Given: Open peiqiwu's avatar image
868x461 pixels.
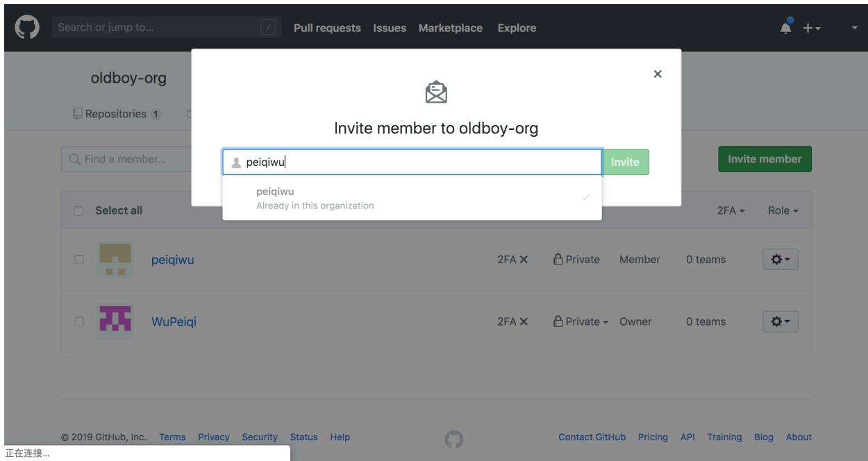Looking at the screenshot, I should (x=115, y=260).
